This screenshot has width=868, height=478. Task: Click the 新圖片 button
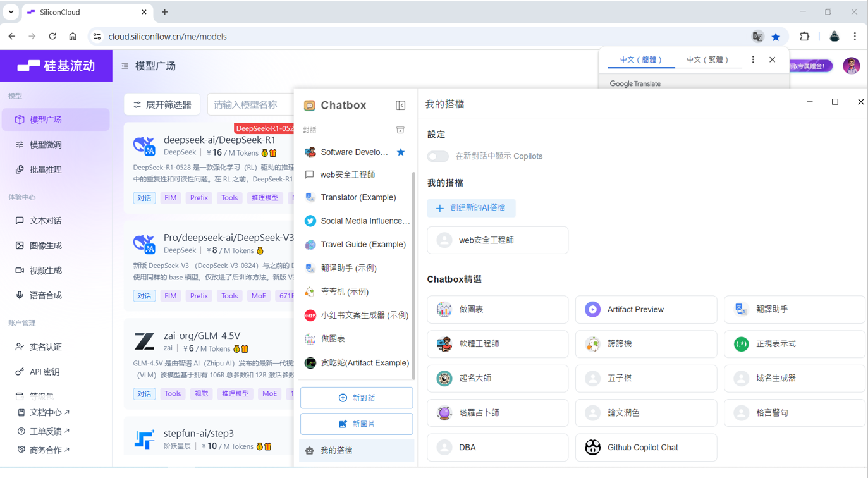[357, 424]
